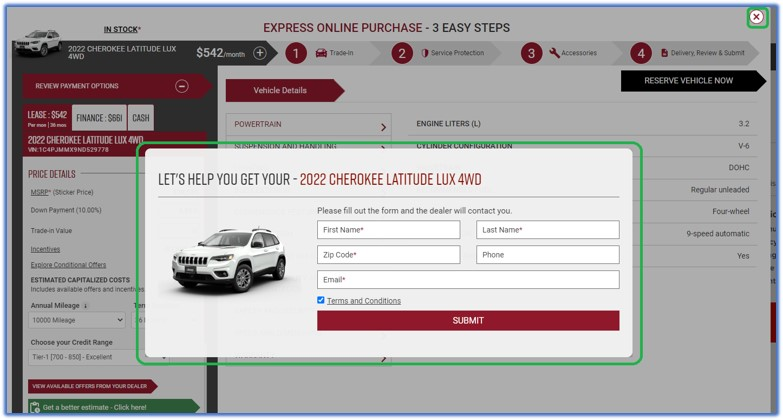This screenshot has height=420, width=783.
Task: Select step 1 circle
Action: [x=296, y=53]
